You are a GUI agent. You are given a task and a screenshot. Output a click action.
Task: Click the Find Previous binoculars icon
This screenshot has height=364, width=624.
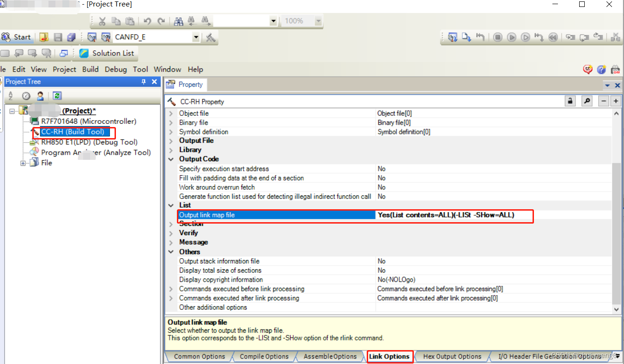192,21
